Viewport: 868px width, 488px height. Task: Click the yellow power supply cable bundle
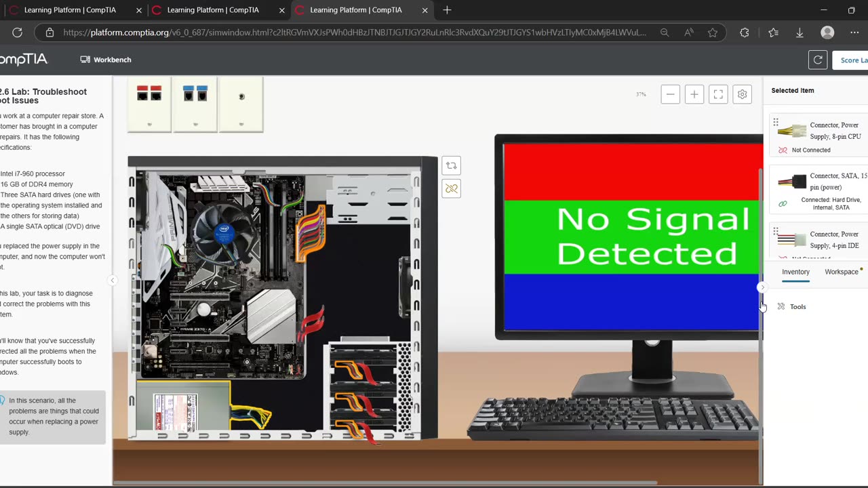coord(251,416)
